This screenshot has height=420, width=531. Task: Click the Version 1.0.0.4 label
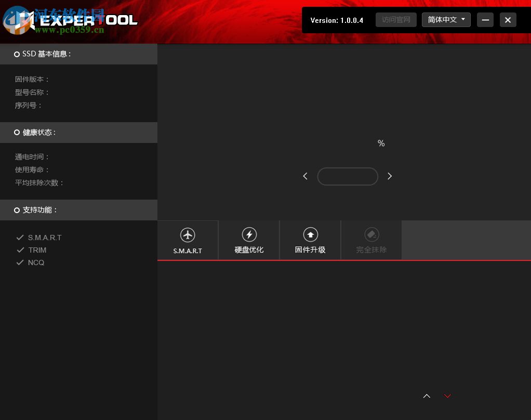point(336,20)
